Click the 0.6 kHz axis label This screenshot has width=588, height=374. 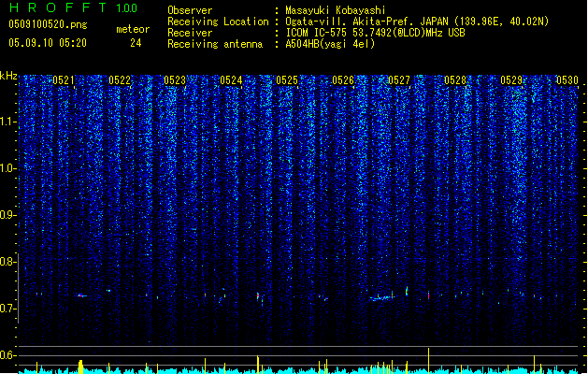click(8, 355)
